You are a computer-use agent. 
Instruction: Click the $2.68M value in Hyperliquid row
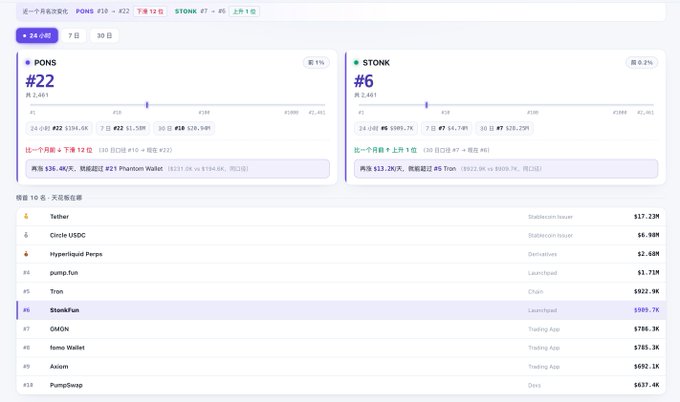tap(648, 254)
